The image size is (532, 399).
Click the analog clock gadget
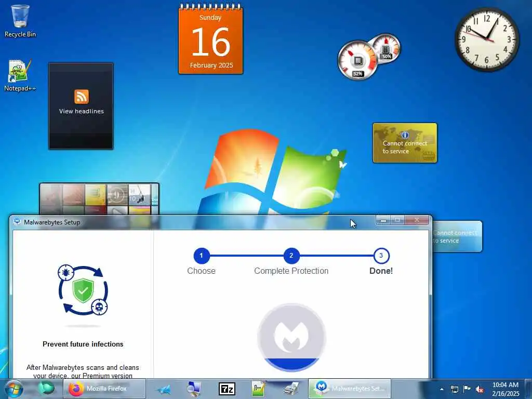[487, 39]
